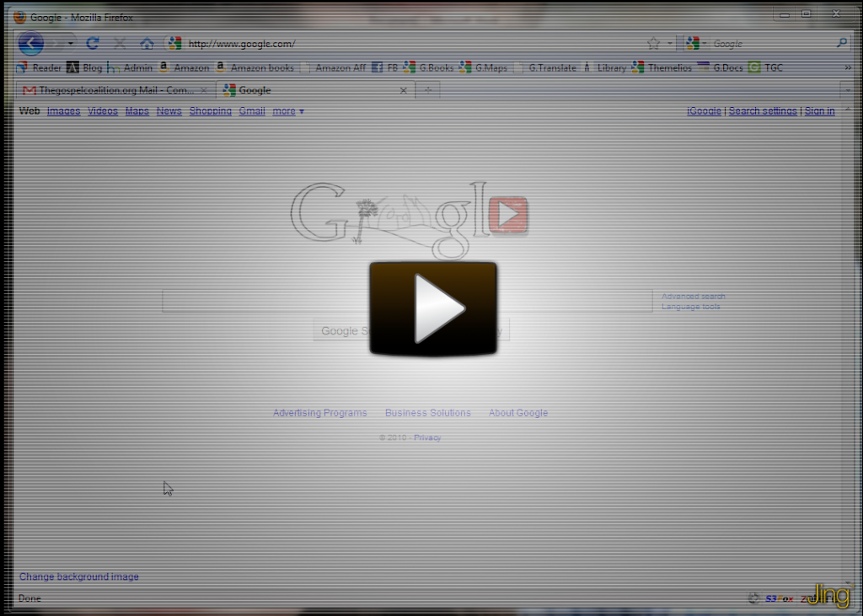The width and height of the screenshot is (863, 616).
Task: Expand the more dropdown
Action: coord(288,111)
